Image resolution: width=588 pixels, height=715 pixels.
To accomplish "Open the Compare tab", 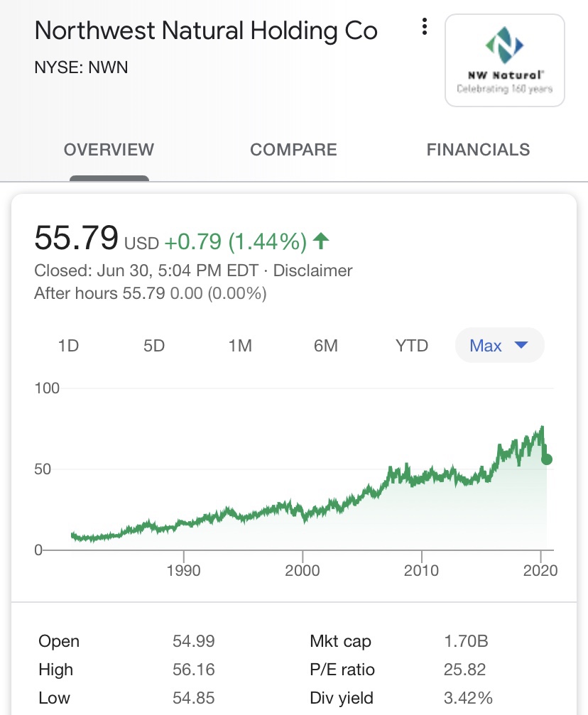I will [x=293, y=150].
